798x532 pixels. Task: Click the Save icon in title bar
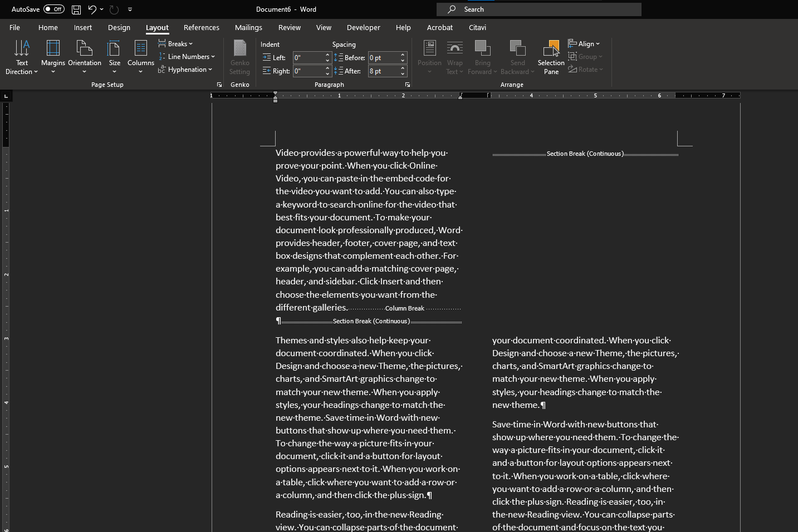point(76,9)
